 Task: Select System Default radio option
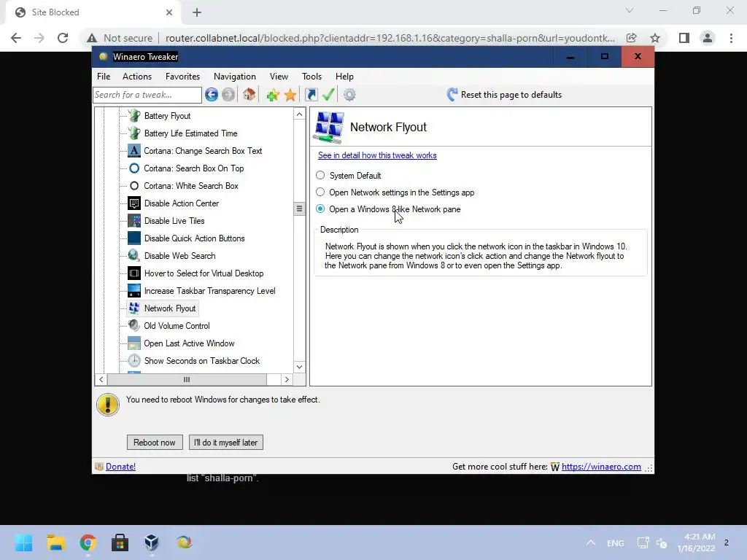pos(321,175)
